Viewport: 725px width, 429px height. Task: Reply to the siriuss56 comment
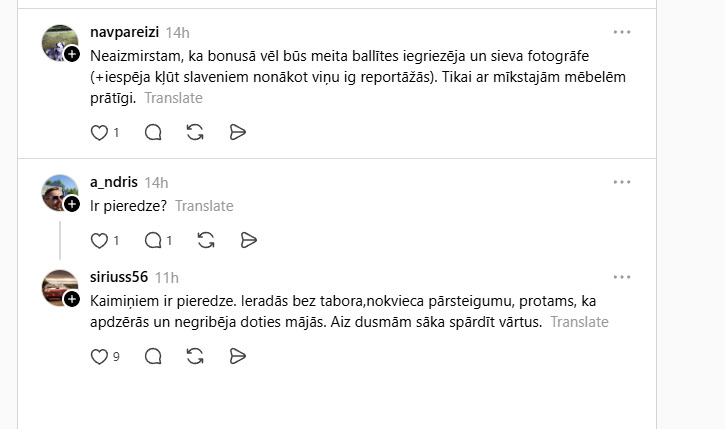point(153,356)
